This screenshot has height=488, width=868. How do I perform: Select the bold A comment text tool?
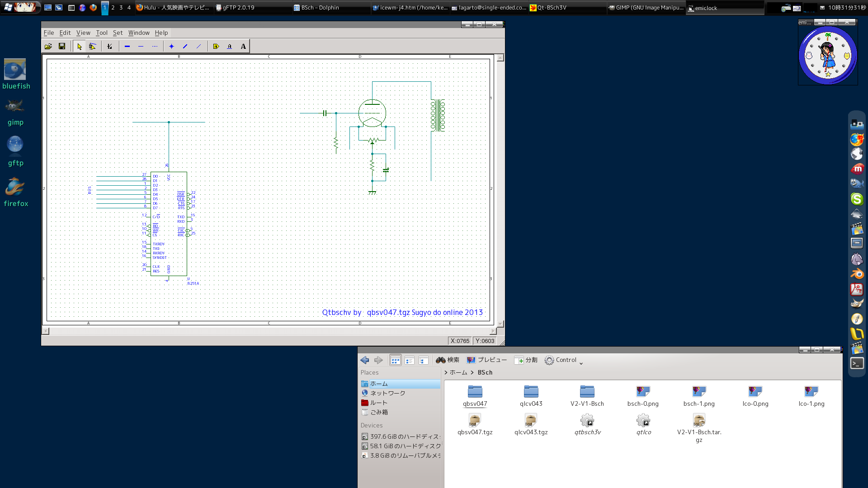pyautogui.click(x=243, y=46)
